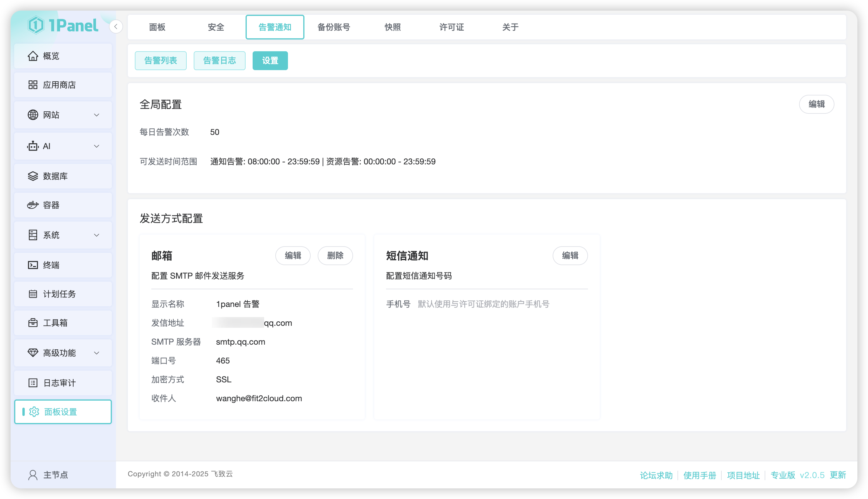868x499 pixels.
Task: Open the 论坛求助 link
Action: tap(656, 475)
